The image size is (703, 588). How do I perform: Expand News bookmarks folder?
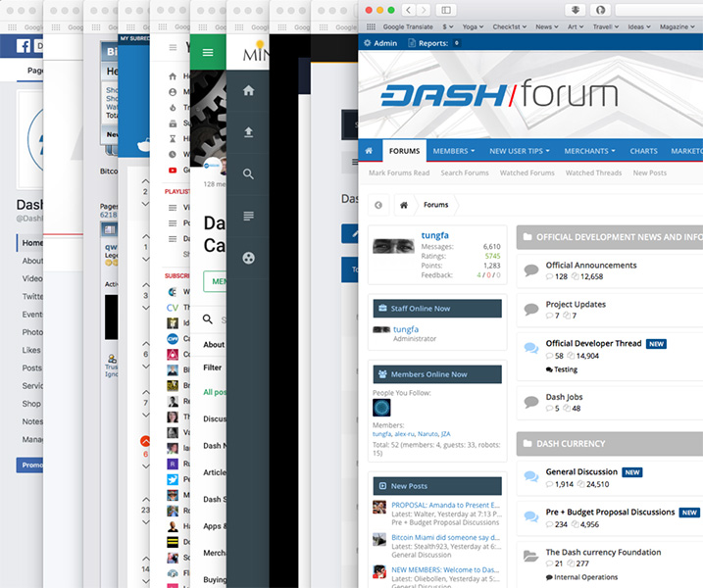[546, 26]
